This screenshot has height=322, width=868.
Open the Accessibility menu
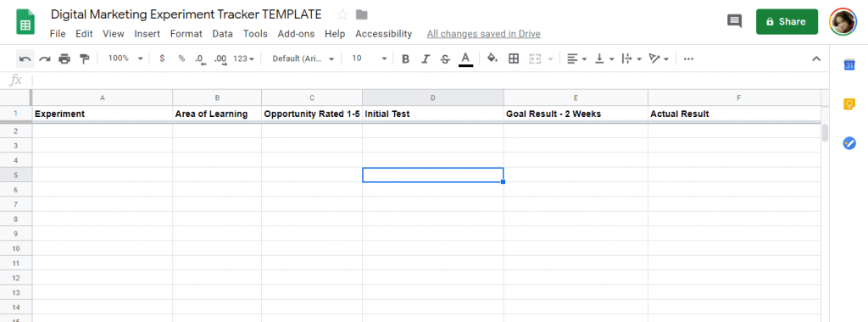tap(384, 34)
